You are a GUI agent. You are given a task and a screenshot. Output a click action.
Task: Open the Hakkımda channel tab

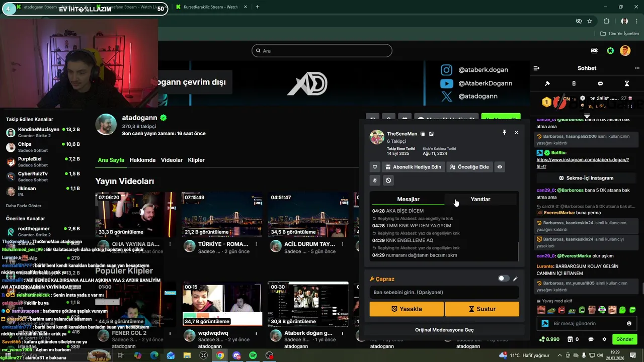tap(142, 160)
